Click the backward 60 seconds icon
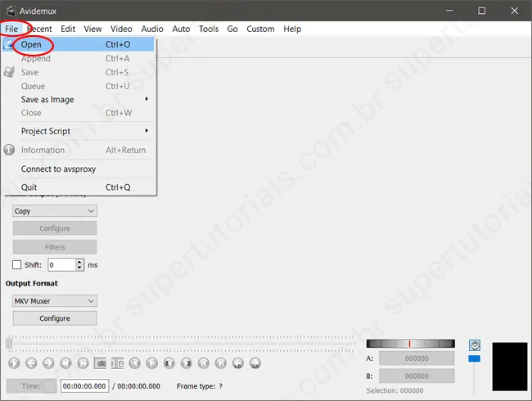This screenshot has width=532, height=401. pos(238,363)
